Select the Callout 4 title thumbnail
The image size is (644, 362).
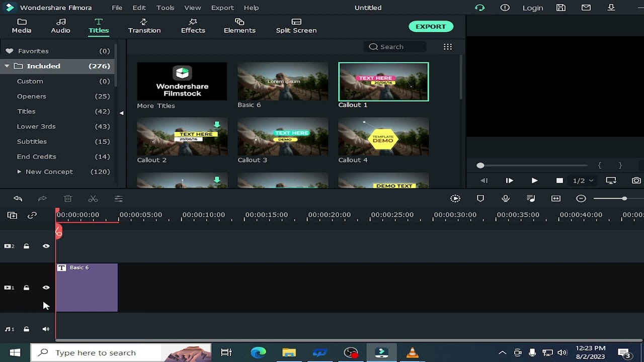[383, 137]
